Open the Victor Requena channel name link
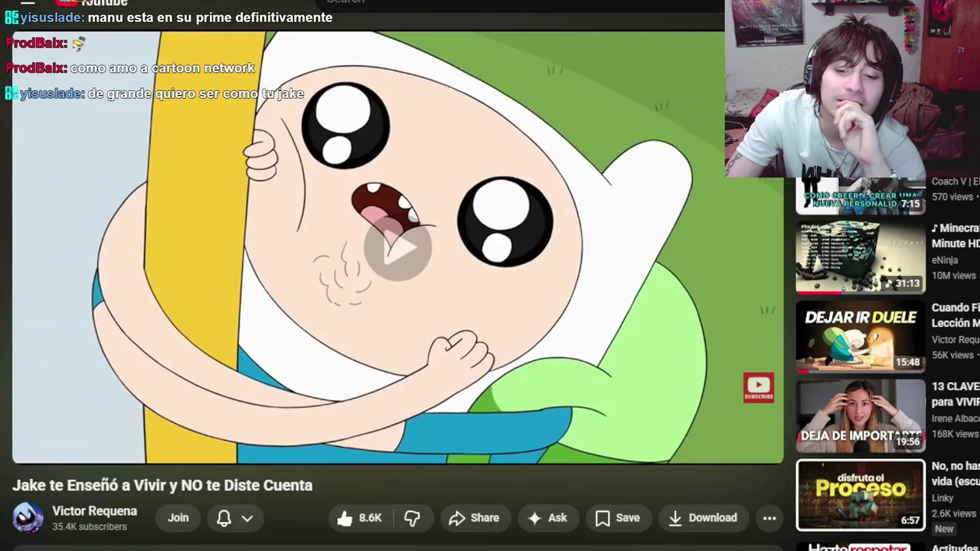Image resolution: width=980 pixels, height=551 pixels. 94,511
